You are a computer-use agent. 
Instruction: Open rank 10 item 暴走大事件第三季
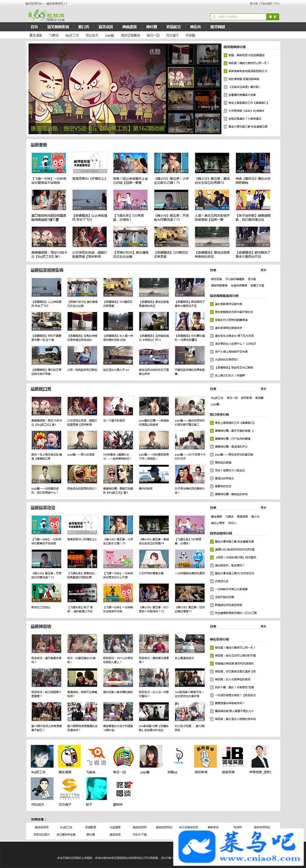[247, 127]
